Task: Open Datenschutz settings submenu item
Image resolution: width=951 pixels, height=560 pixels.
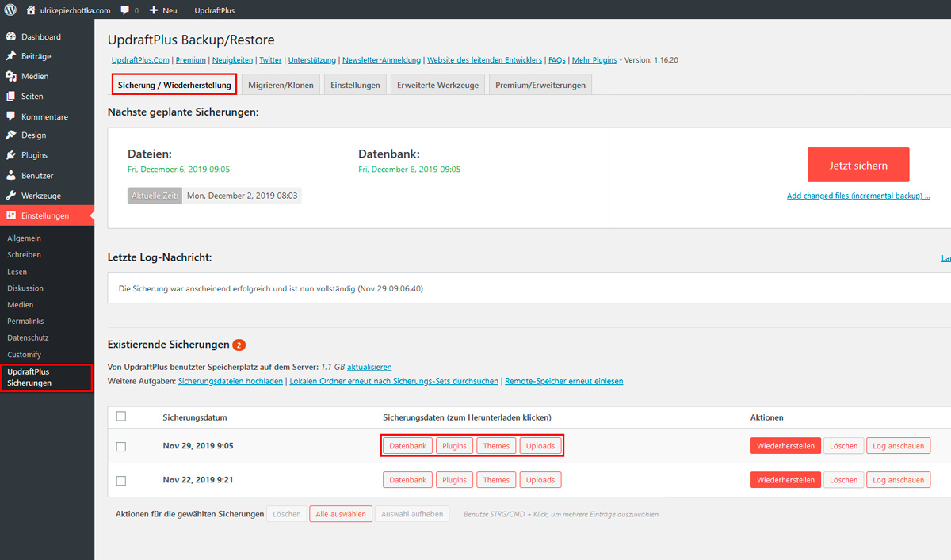Action: point(27,338)
